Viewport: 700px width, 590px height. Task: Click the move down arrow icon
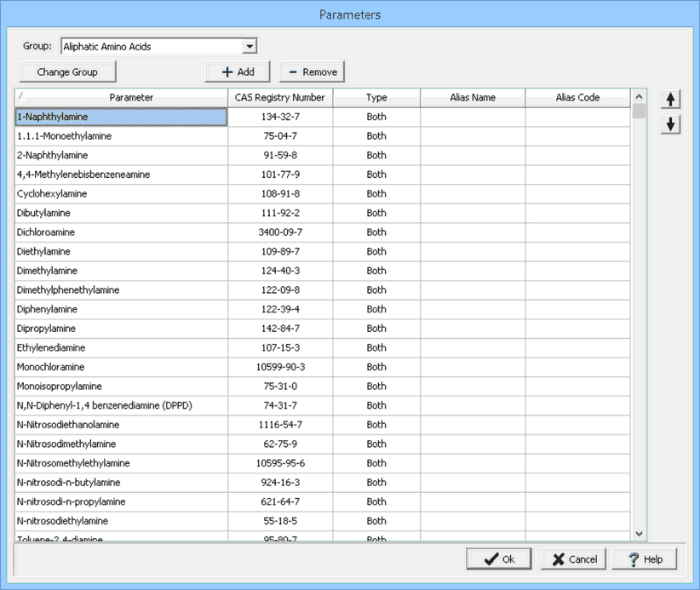(x=671, y=124)
